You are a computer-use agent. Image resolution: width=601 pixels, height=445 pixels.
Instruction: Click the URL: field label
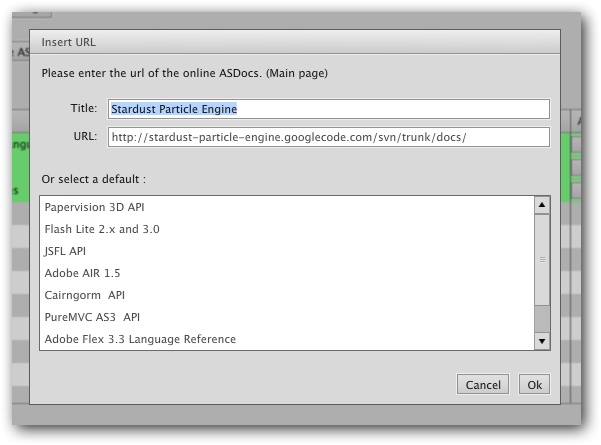click(x=85, y=136)
